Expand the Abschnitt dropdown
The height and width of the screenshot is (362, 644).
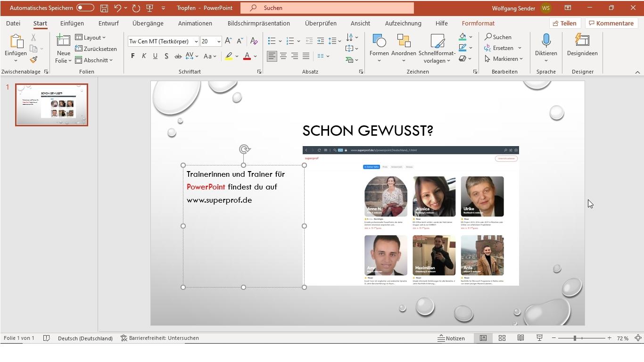[94, 60]
